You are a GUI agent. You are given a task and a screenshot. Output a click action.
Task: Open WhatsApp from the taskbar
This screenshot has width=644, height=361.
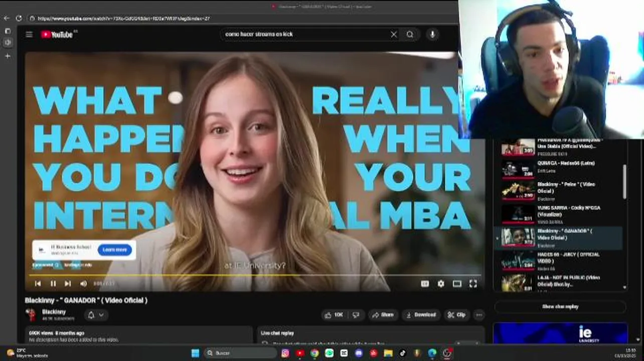pyautogui.click(x=329, y=353)
